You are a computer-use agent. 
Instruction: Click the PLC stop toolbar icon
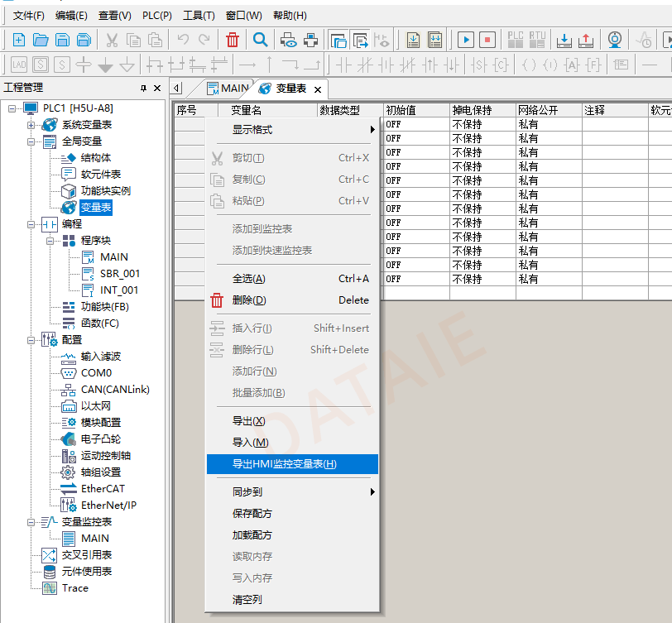(x=487, y=40)
